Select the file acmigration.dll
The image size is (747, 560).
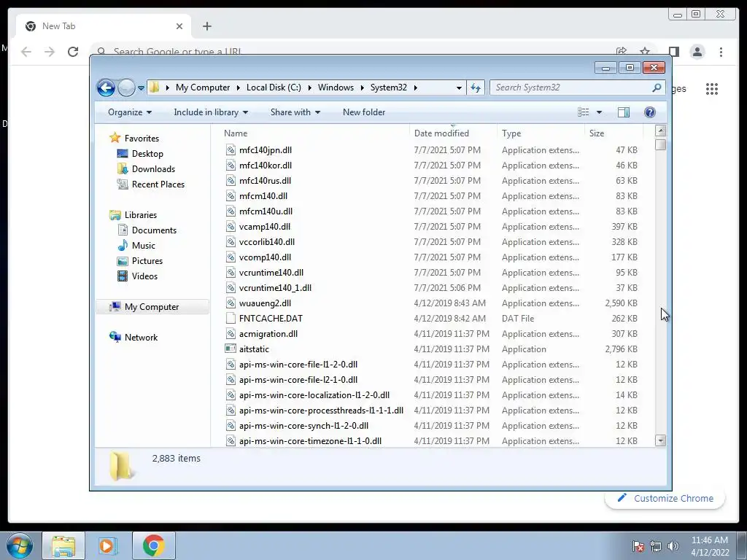click(x=268, y=334)
